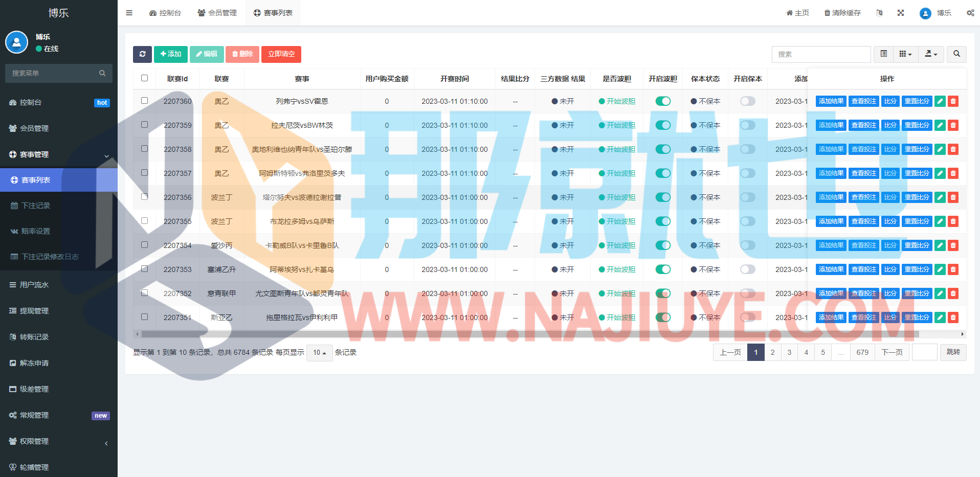980x477 pixels.
Task: Click the refresh icon button in the toolbar
Action: click(142, 54)
